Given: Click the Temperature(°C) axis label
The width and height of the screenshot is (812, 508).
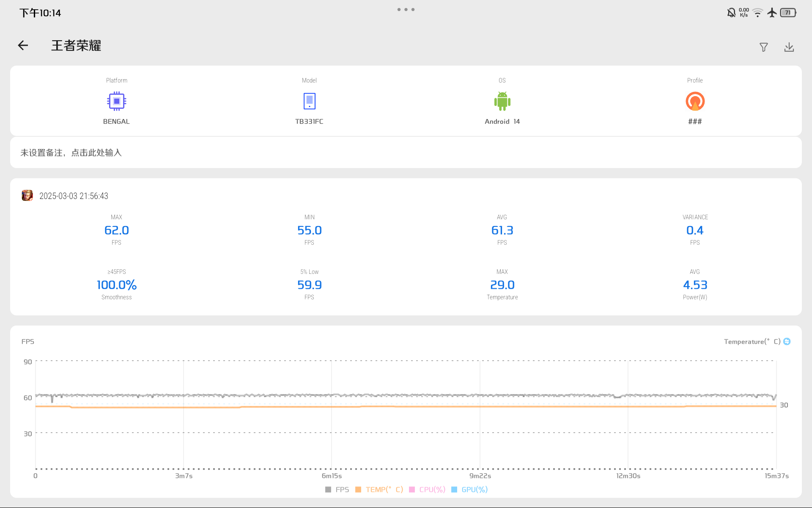Looking at the screenshot, I should [x=752, y=342].
